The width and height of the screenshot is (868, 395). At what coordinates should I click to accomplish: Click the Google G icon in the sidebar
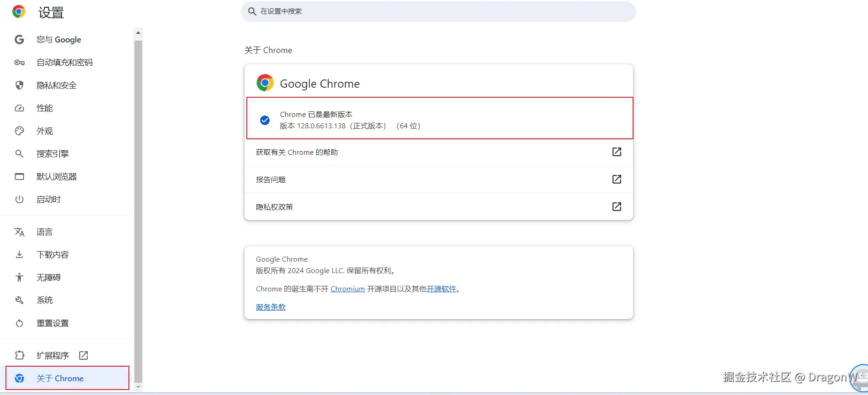coord(19,40)
